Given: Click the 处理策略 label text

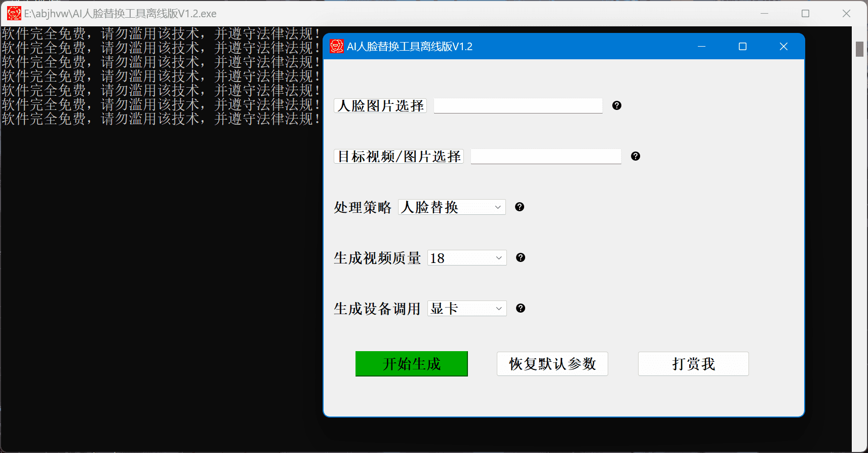Looking at the screenshot, I should pyautogui.click(x=363, y=207).
